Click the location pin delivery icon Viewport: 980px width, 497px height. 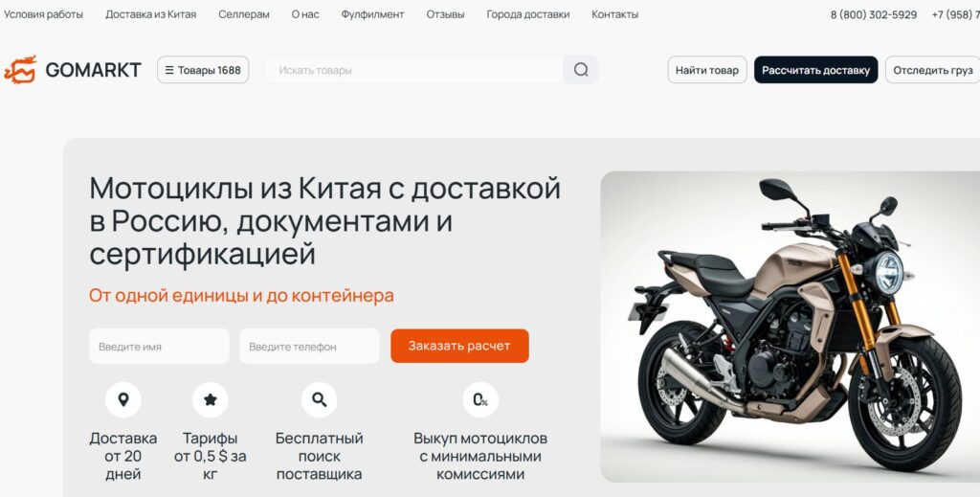point(123,399)
